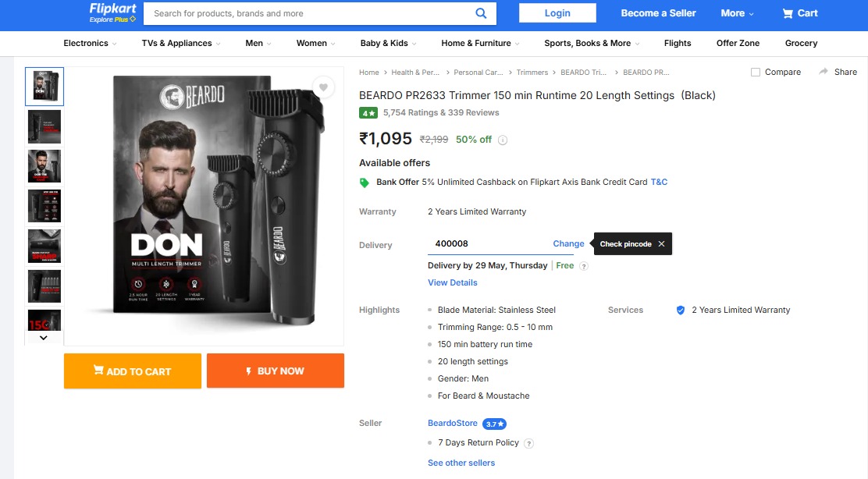Click the delivery pincode input field

(488, 243)
